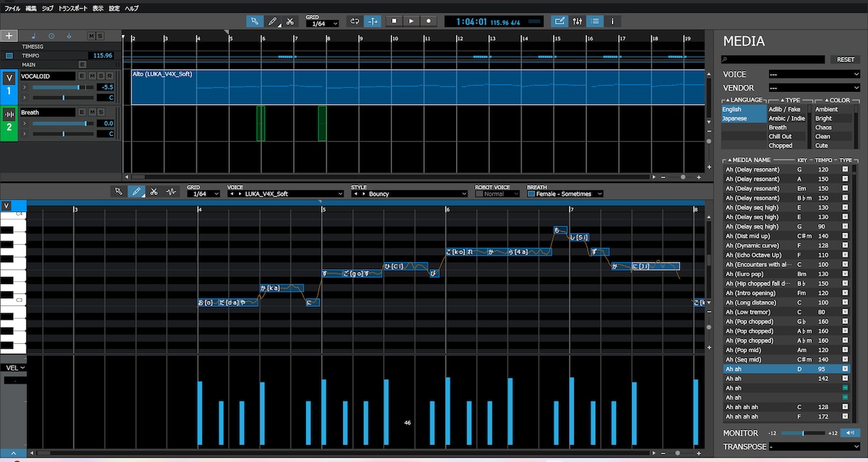868x462 pixels.
Task: Open the info panel icon
Action: tap(613, 21)
